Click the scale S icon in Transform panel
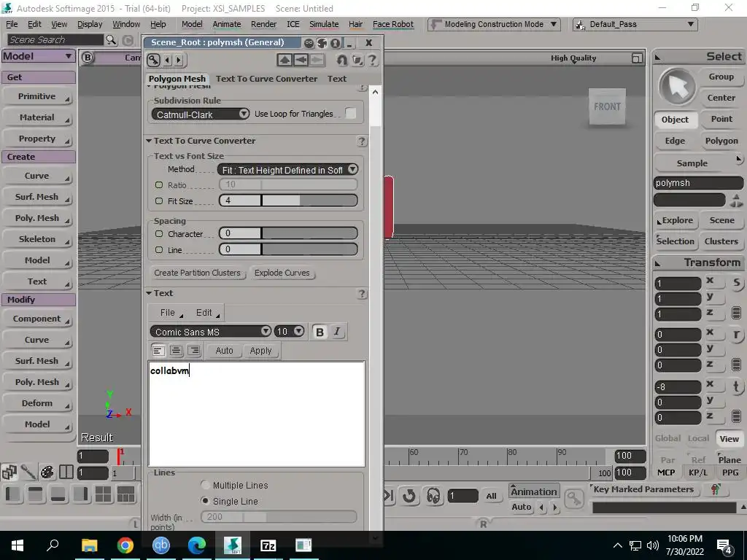The image size is (747, 560). click(737, 283)
